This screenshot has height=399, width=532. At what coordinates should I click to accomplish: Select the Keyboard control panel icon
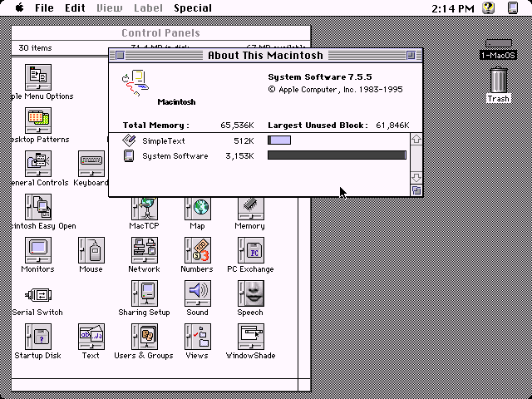[x=91, y=164]
